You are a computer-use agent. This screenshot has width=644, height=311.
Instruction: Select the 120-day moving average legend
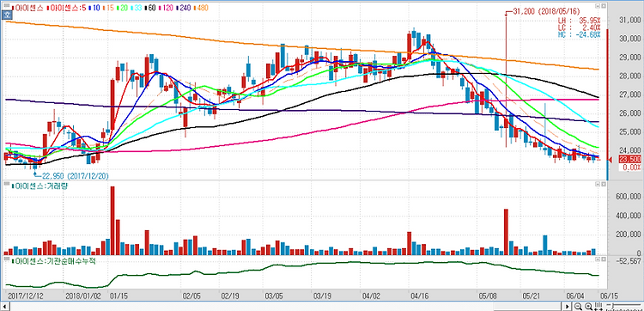166,8
